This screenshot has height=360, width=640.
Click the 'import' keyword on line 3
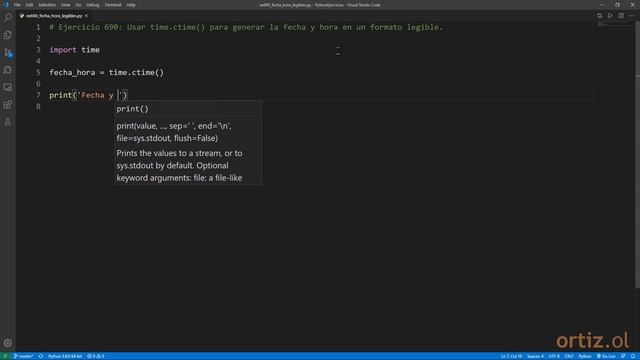click(x=63, y=50)
